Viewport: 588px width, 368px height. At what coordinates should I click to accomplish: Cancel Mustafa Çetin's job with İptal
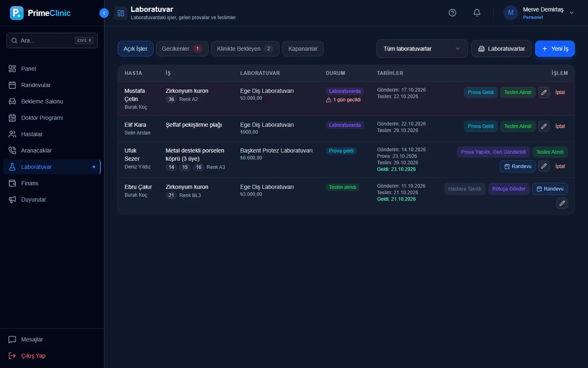[x=560, y=92]
